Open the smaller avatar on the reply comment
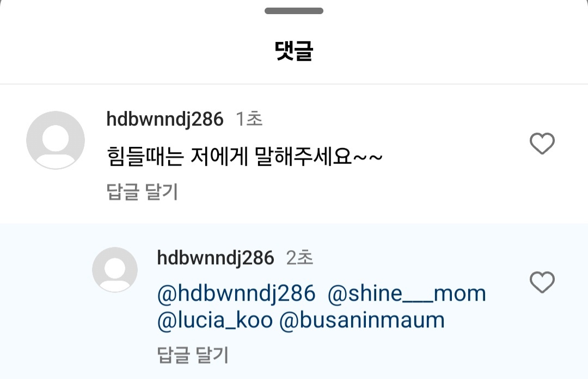This screenshot has width=588, height=379. (x=115, y=270)
